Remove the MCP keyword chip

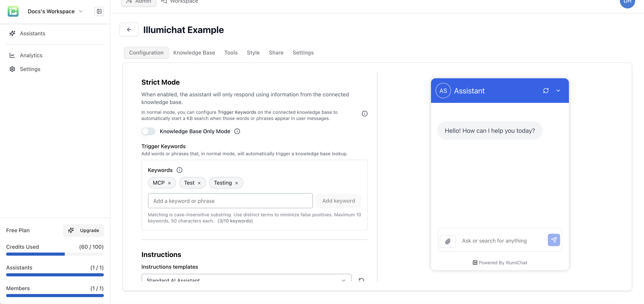click(x=169, y=183)
